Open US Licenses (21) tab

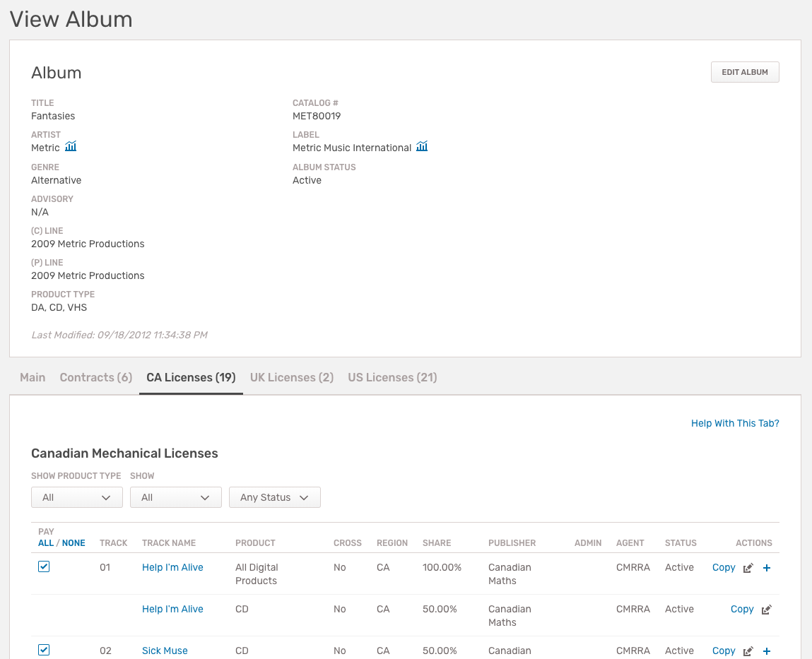click(x=392, y=377)
